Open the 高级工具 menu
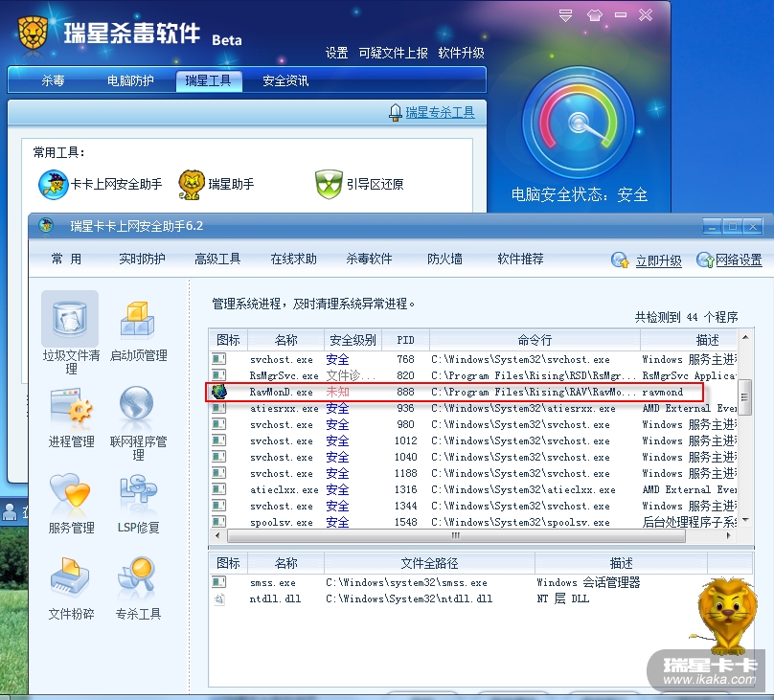Viewport: 774px width, 700px height. pos(217,259)
